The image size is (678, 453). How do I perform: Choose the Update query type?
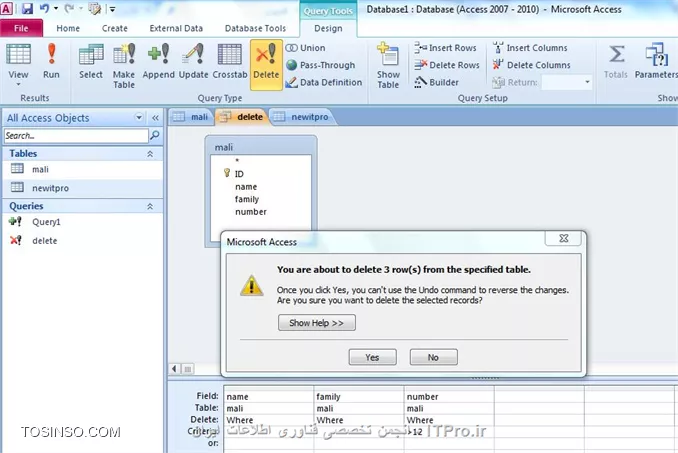coord(193,61)
